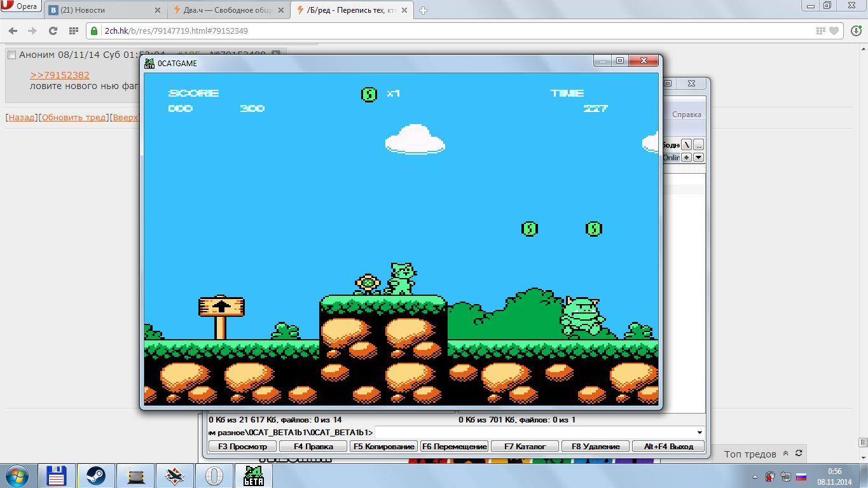
Task: Open the Speed Dial grid
Action: coord(74,31)
